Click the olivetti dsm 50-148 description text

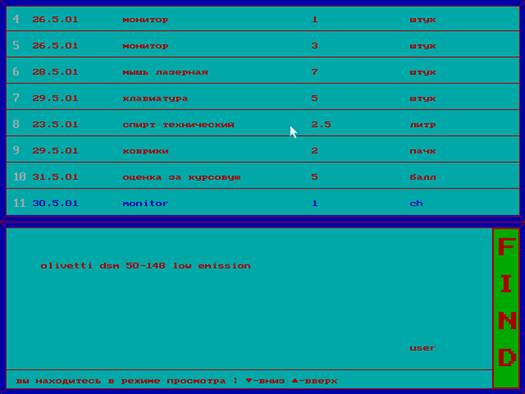pyautogui.click(x=145, y=266)
